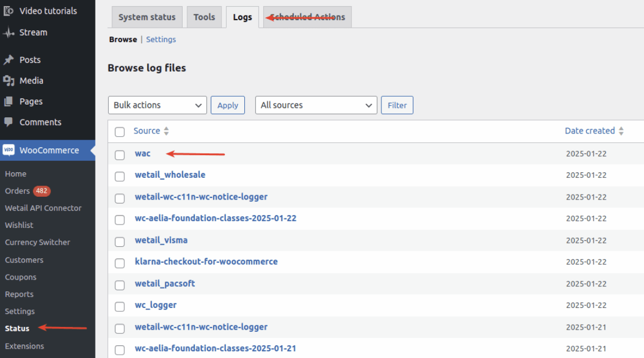Select the wetail_visma log checkbox
This screenshot has height=358, width=644.
(x=119, y=241)
